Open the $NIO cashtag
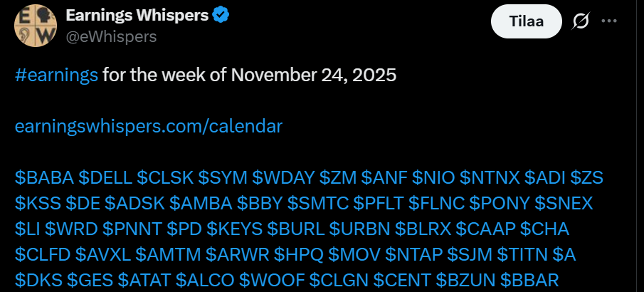Image resolution: width=644 pixels, height=292 pixels. [433, 177]
